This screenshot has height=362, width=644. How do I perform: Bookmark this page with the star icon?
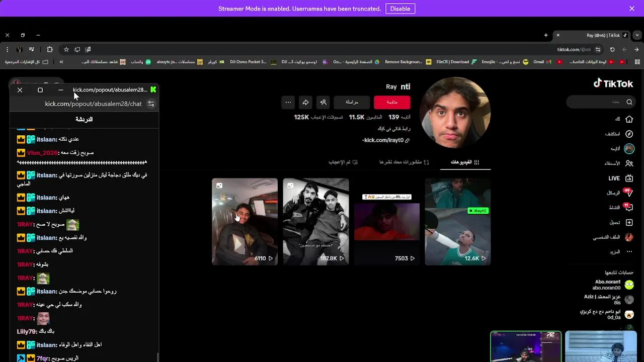[66, 49]
